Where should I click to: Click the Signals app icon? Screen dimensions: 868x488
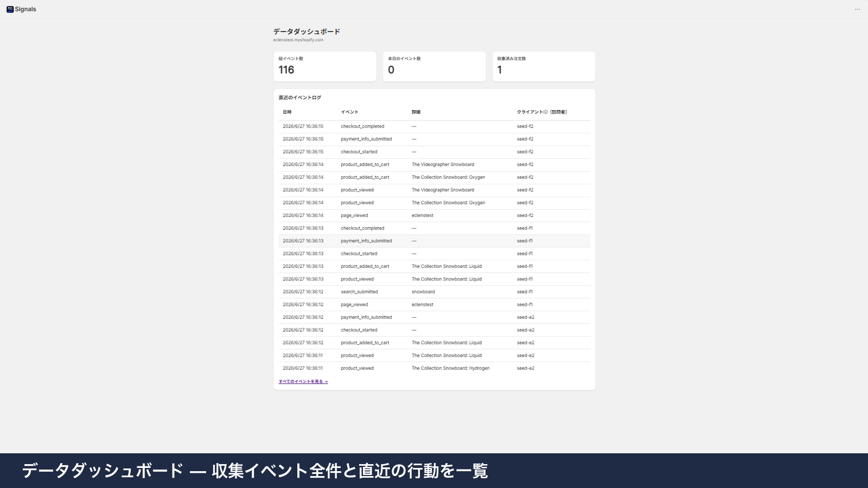(10, 9)
